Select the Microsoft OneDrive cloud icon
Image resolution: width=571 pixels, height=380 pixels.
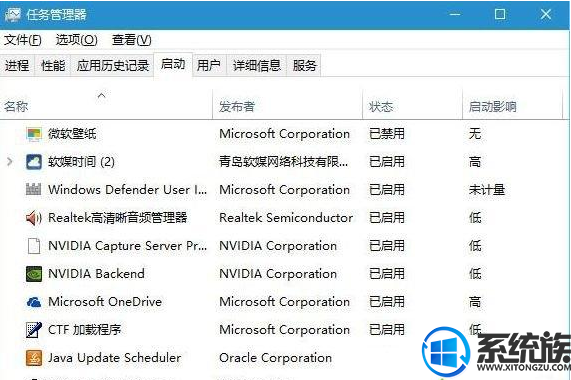tap(34, 302)
